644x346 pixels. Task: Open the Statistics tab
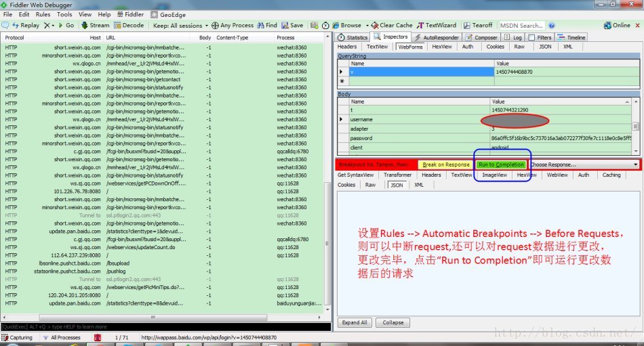point(353,37)
